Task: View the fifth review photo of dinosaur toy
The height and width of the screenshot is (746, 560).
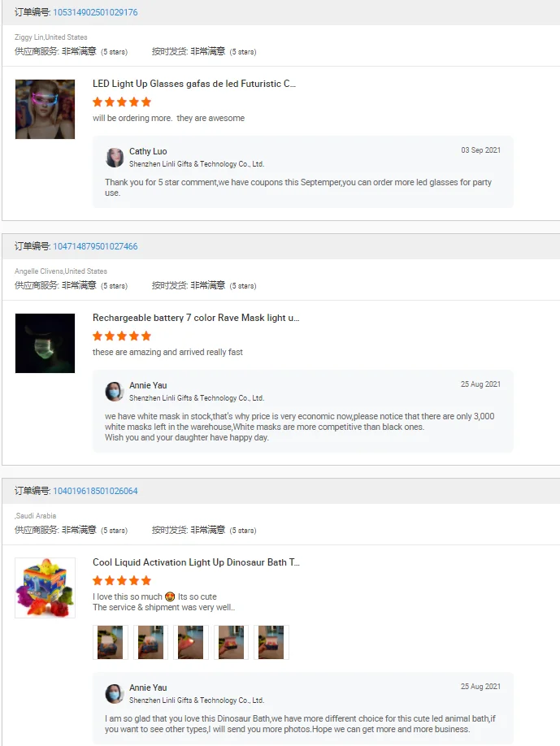Action: point(271,642)
